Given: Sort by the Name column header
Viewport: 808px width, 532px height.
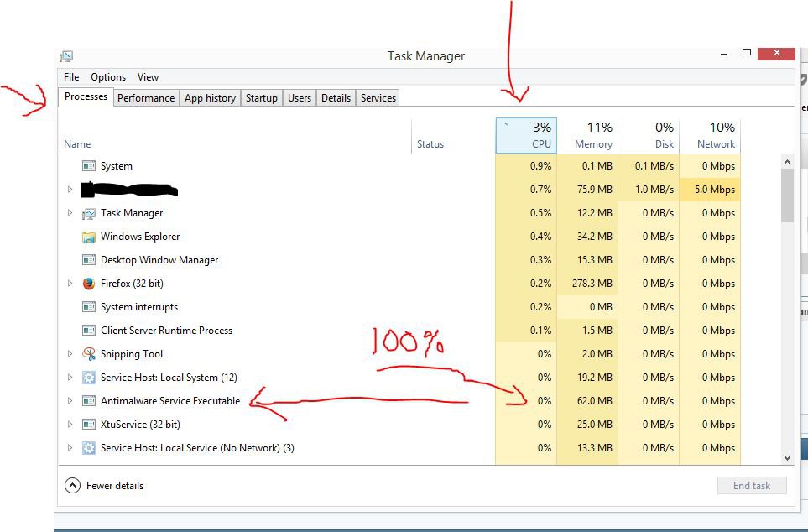Looking at the screenshot, I should coord(234,136).
